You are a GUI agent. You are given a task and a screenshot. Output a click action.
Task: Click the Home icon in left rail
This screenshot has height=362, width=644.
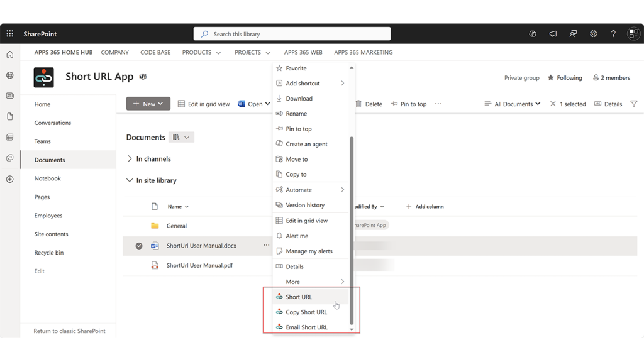10,55
